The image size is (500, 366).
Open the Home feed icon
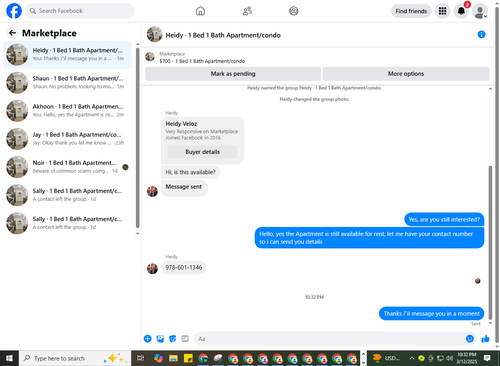(200, 11)
